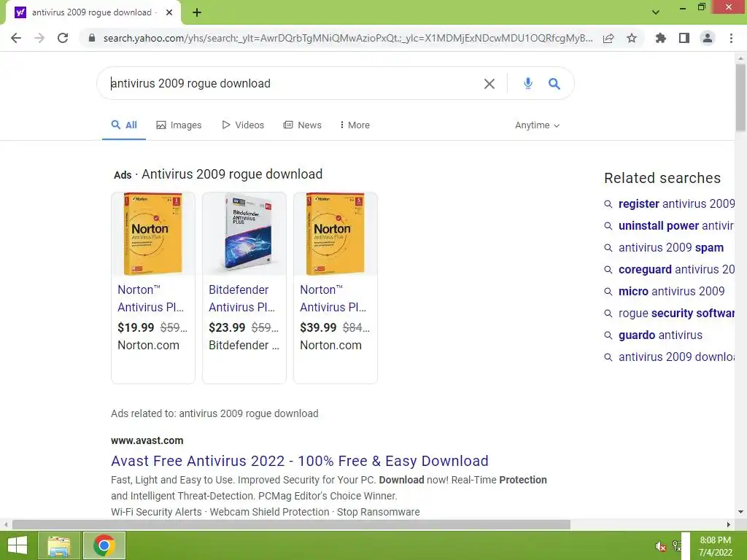Viewport: 747px width, 560px height.
Task: Open the $19.99 Norton product image
Action: pyautogui.click(x=153, y=234)
